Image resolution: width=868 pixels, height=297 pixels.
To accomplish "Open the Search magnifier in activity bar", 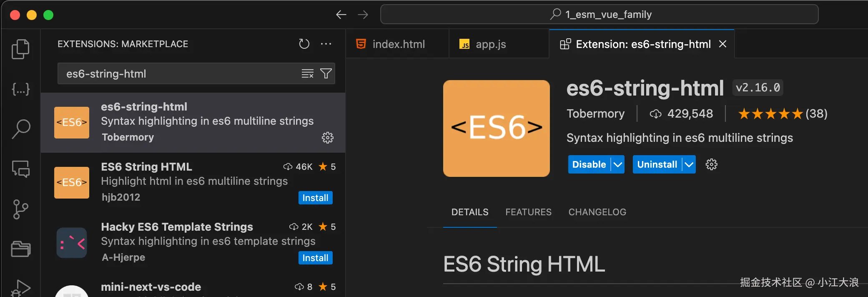I will click(x=20, y=129).
